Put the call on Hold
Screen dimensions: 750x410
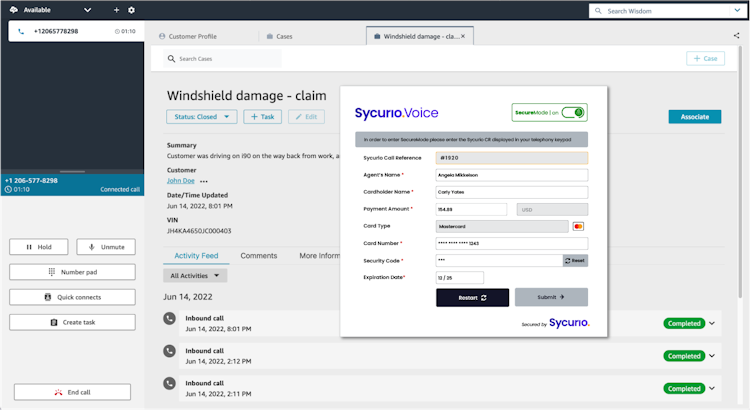39,246
